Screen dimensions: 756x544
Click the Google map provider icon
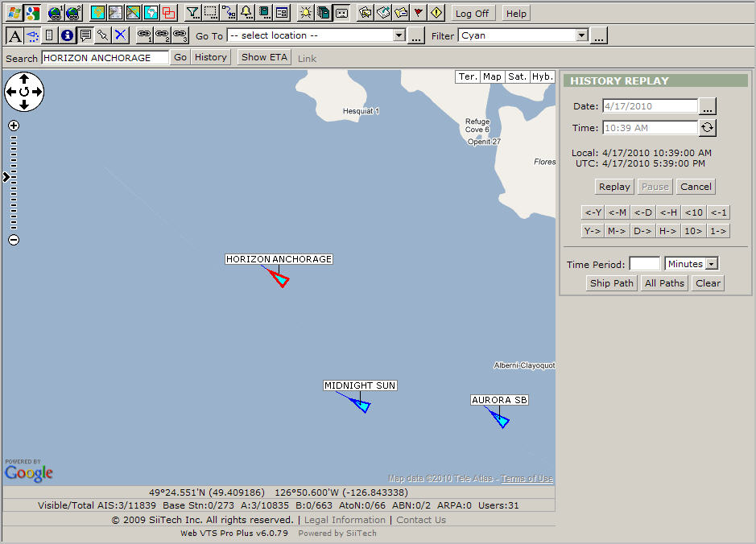32,13
